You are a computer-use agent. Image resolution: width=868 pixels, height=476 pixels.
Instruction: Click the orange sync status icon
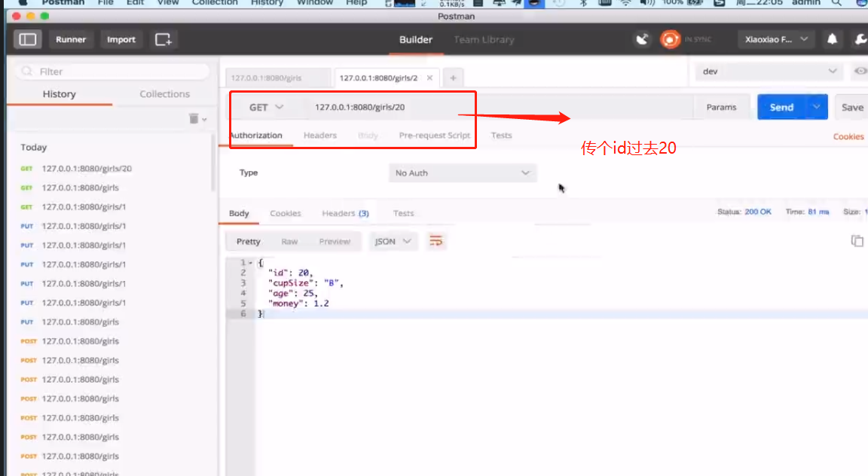point(670,39)
